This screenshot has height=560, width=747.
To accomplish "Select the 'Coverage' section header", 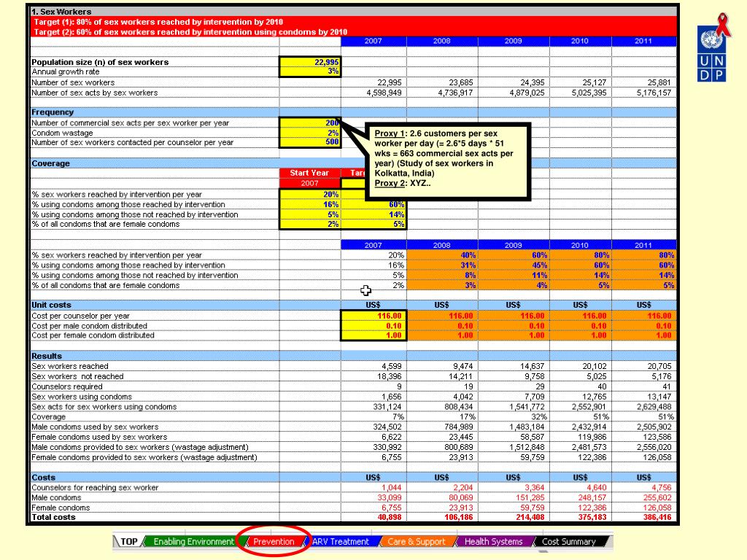I will (x=50, y=163).
